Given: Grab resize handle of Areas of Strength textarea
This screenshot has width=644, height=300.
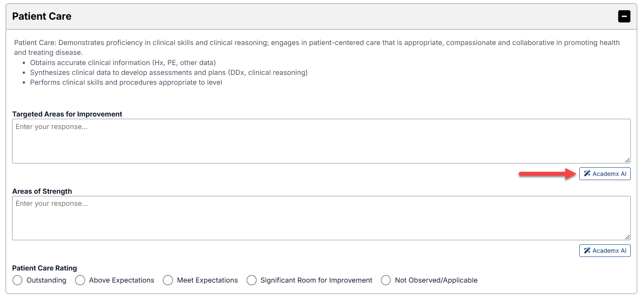Looking at the screenshot, I should (x=627, y=237).
